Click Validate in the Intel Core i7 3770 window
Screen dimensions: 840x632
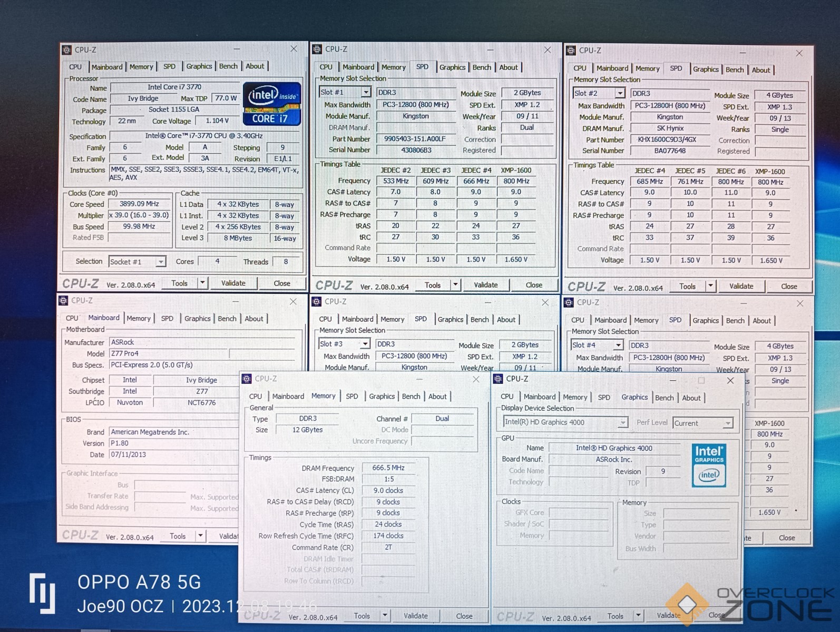[233, 283]
